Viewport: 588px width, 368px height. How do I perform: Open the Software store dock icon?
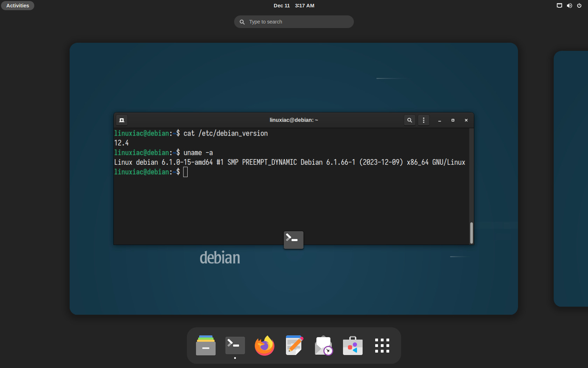[353, 346]
